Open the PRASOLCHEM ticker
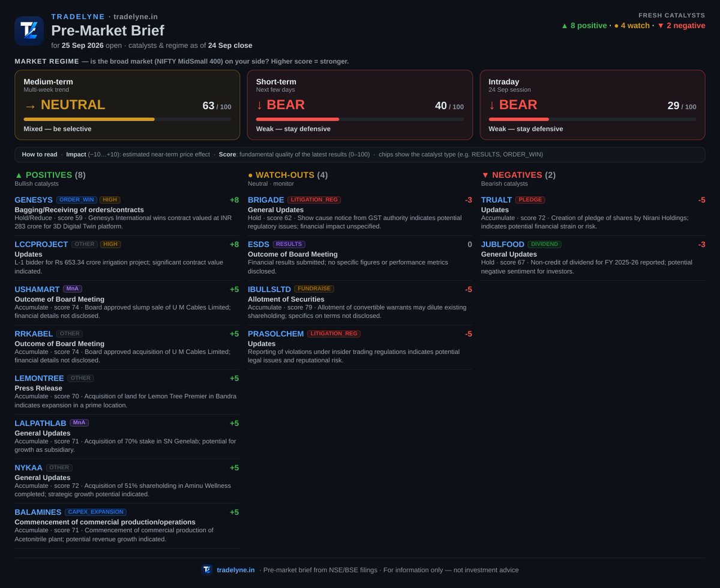 [276, 334]
